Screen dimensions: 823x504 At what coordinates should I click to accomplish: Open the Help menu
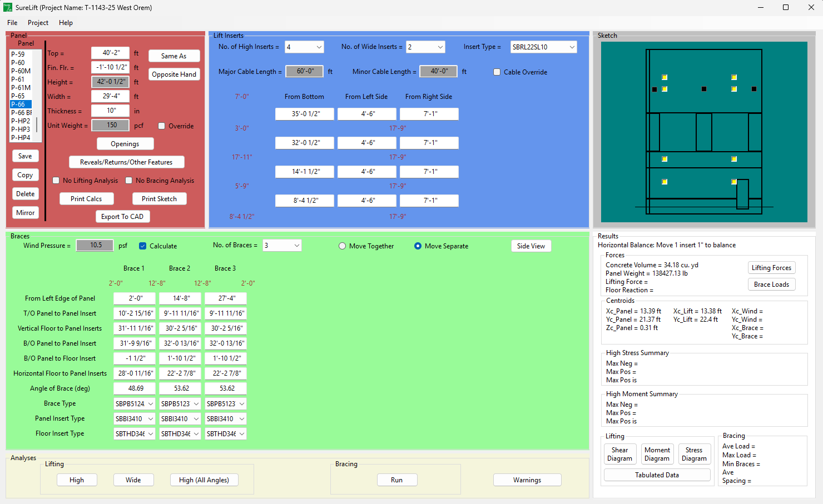(66, 23)
